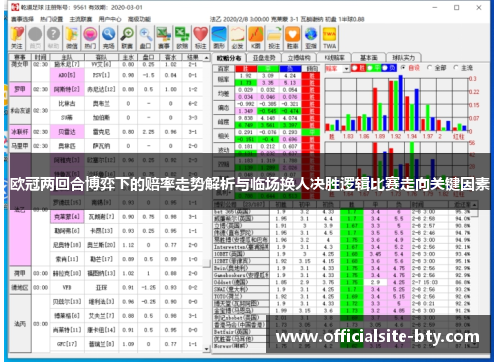Select the 全部 radio button
This screenshot has height=362, width=500.
pos(437,68)
